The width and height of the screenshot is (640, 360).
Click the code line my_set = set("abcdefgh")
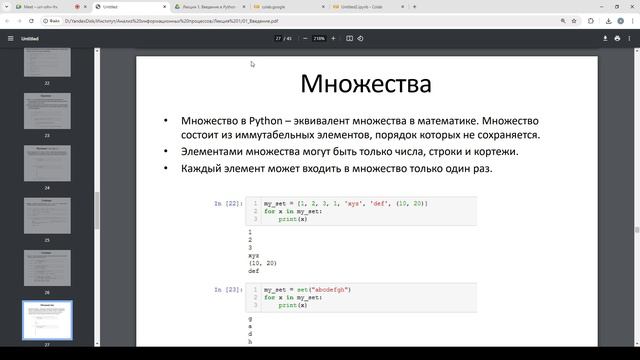point(307,289)
